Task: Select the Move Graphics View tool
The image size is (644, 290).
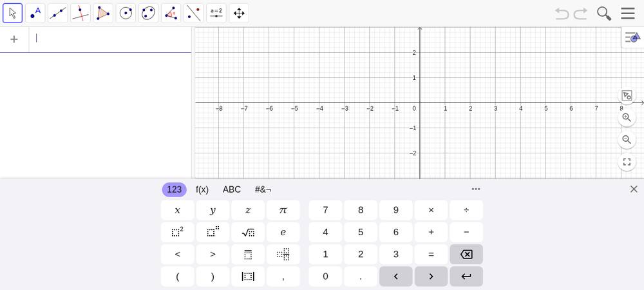Action: [239, 13]
